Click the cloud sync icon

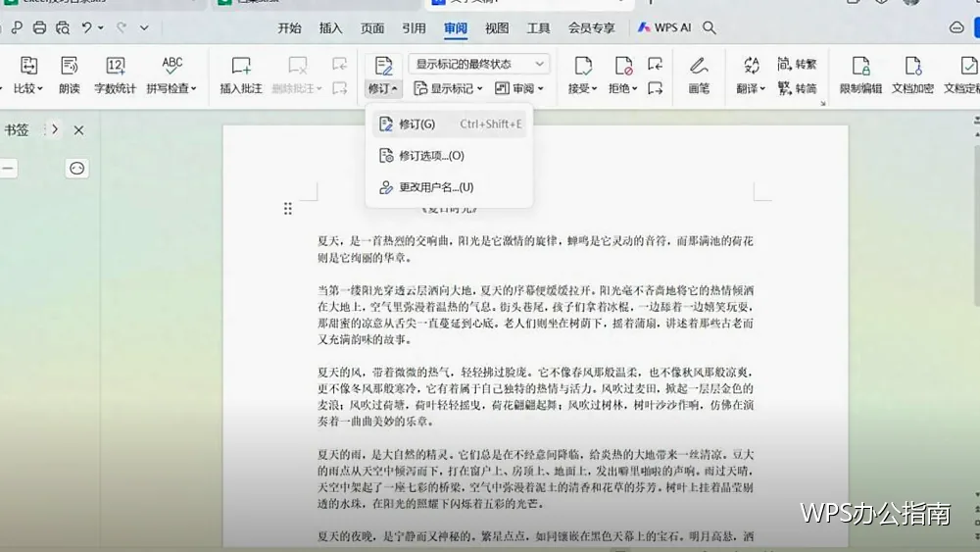(956, 27)
